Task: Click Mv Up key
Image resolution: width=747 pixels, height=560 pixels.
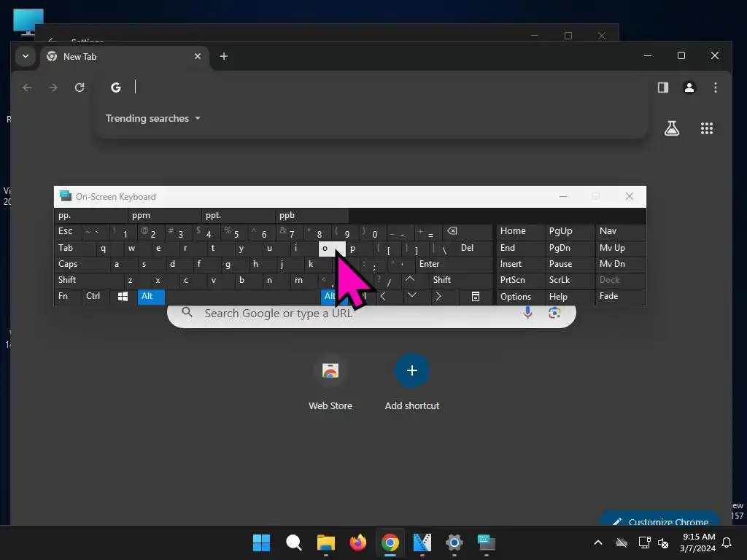Action: pyautogui.click(x=620, y=248)
